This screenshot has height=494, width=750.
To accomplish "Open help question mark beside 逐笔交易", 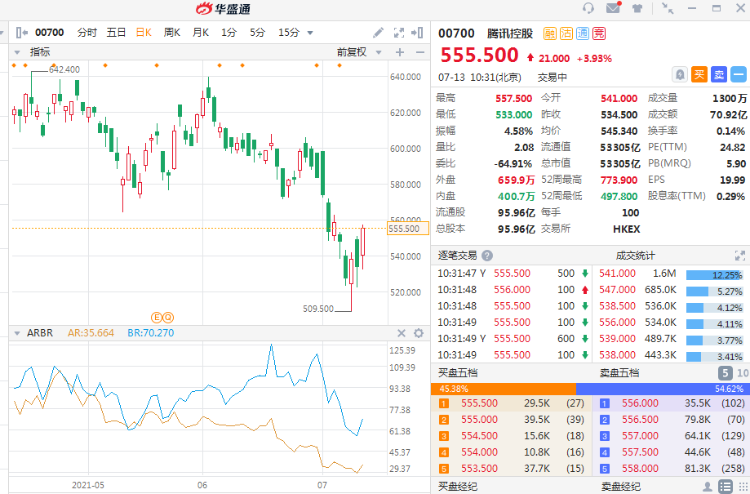I will [x=487, y=256].
